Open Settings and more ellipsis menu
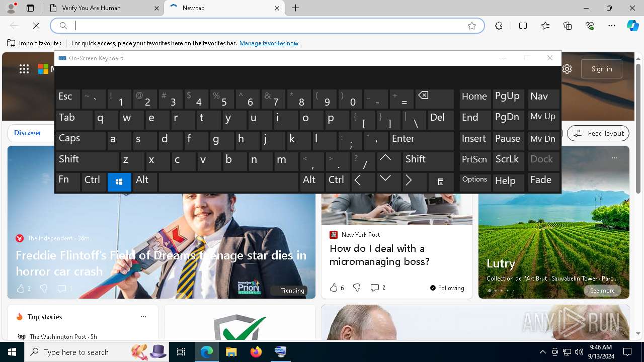 [x=612, y=26]
